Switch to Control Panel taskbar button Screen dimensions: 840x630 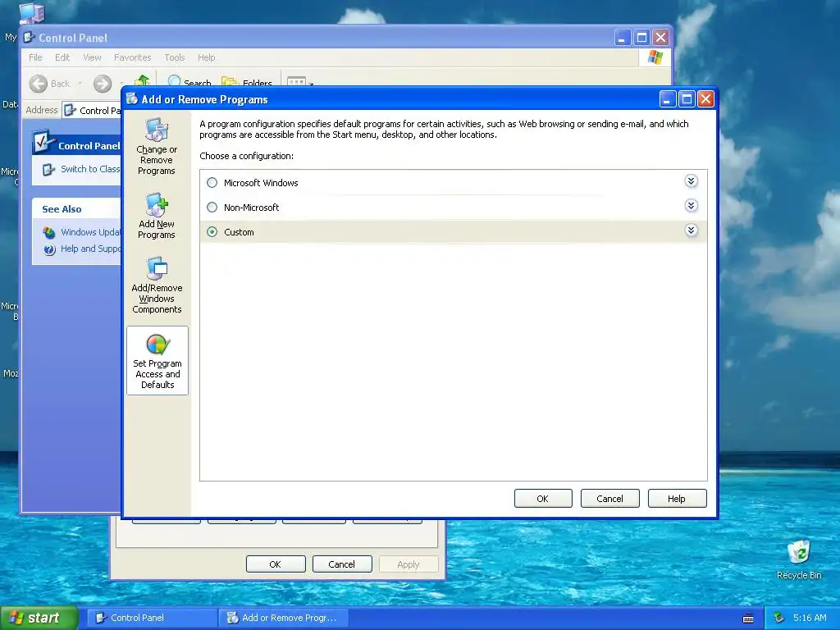pos(152,618)
